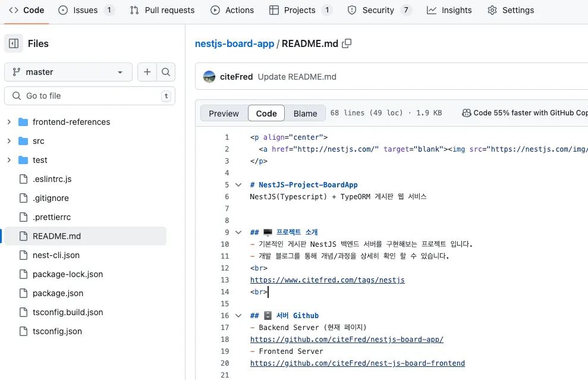Image resolution: width=588 pixels, height=380 pixels.
Task: Open the citefred.com tags/nestjs link
Action: pyautogui.click(x=328, y=280)
